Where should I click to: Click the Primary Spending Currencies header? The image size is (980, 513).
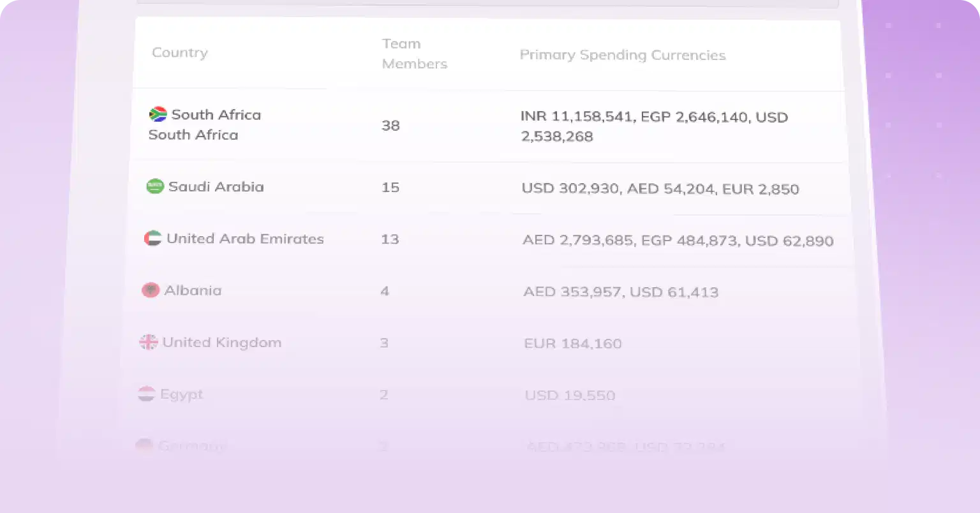[x=623, y=55]
